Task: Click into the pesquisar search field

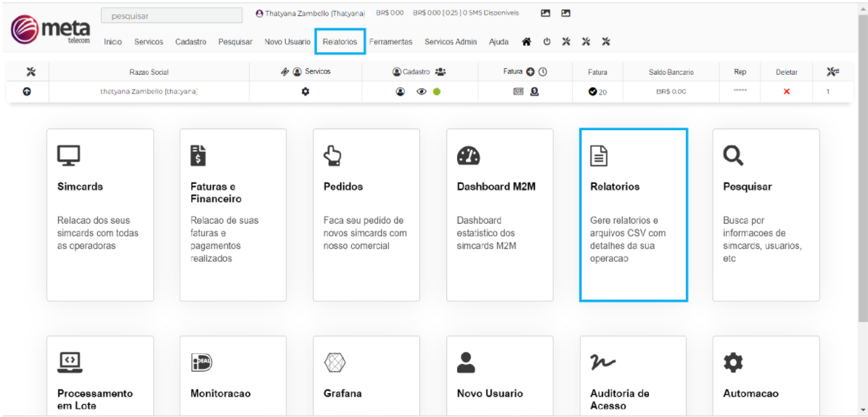Action: click(x=172, y=16)
